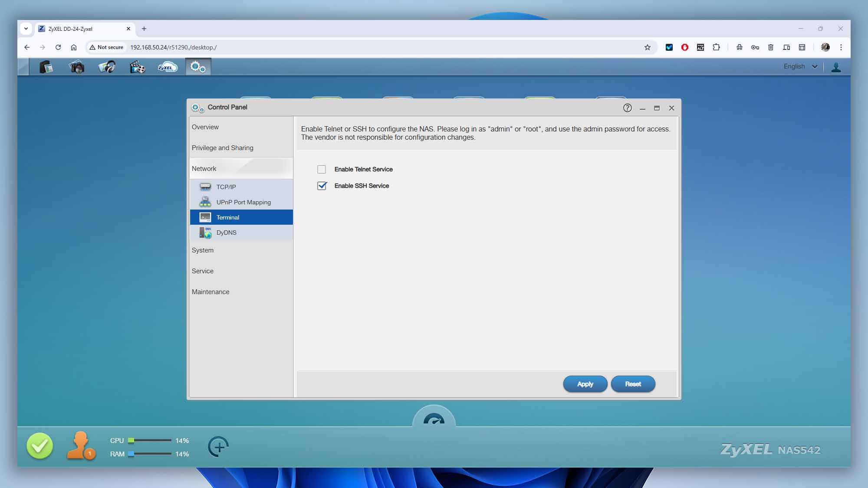This screenshot has height=488, width=868.
Task: Maximize the Control Panel window
Action: (657, 108)
